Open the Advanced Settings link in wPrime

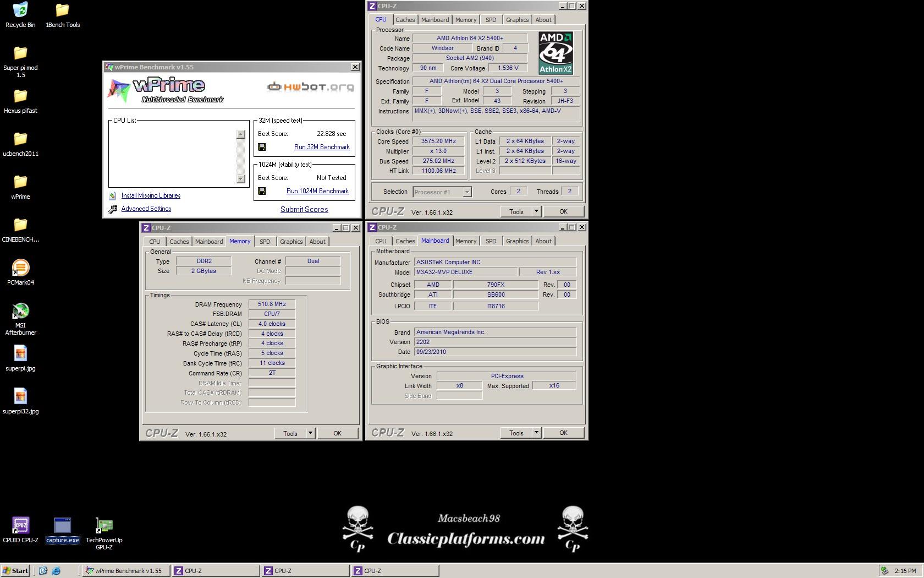tap(146, 209)
